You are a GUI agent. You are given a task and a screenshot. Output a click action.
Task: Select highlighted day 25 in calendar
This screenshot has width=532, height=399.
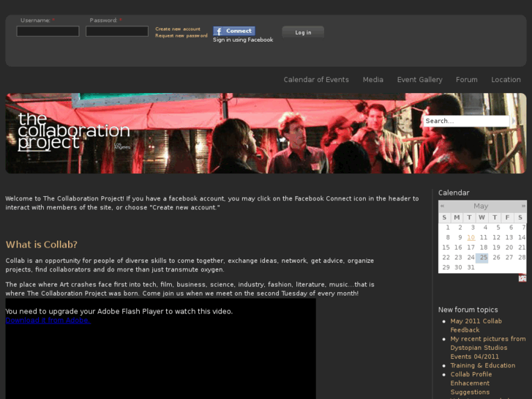pyautogui.click(x=482, y=258)
